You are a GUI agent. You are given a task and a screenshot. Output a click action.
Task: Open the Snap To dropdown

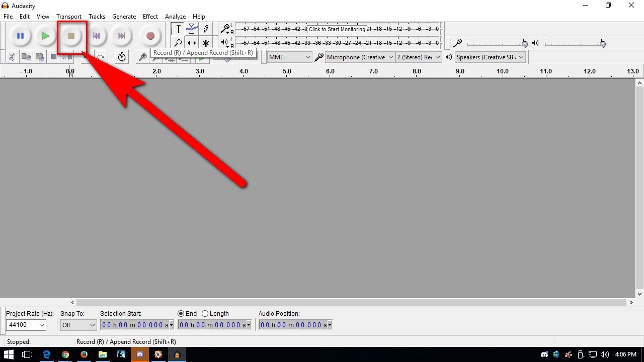coord(78,325)
